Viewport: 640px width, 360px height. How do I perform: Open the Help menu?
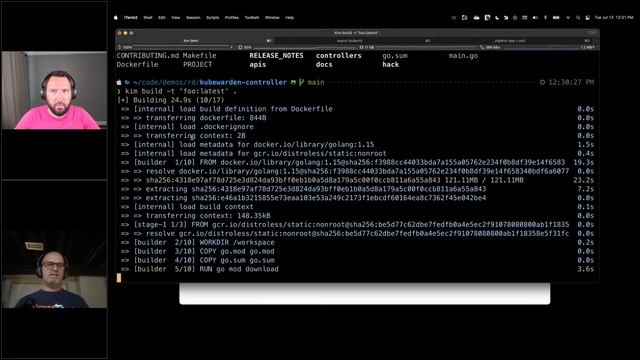pos(289,18)
